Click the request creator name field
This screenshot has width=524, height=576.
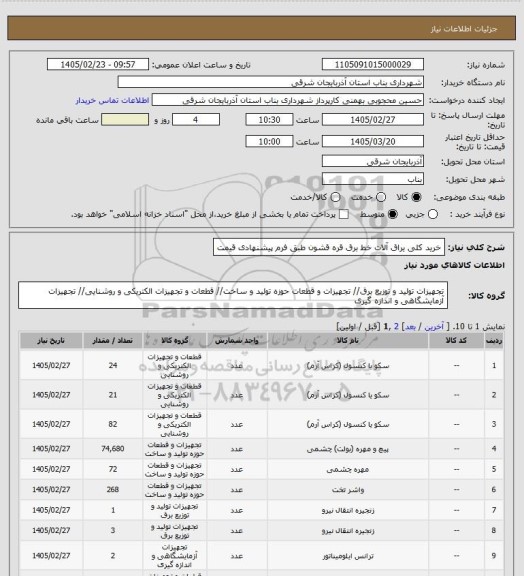(288, 100)
